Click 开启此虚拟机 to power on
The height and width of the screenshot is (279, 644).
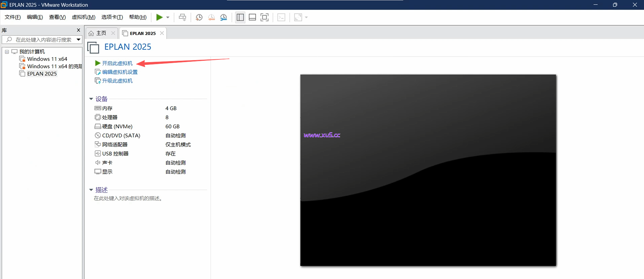pyautogui.click(x=117, y=63)
